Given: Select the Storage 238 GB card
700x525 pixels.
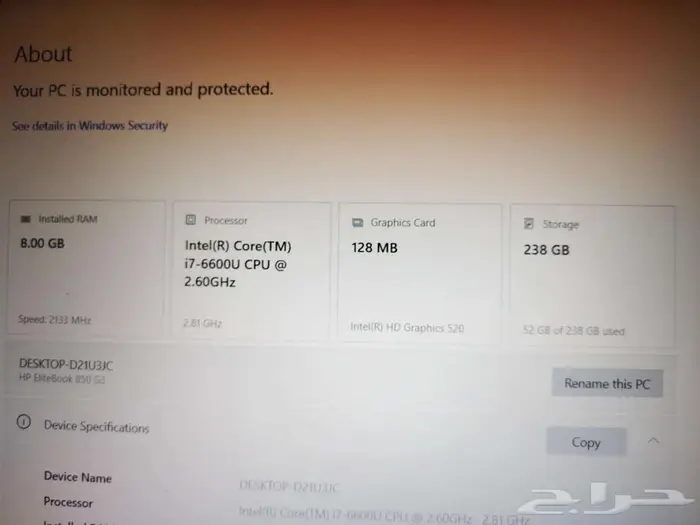Looking at the screenshot, I should click(x=592, y=276).
